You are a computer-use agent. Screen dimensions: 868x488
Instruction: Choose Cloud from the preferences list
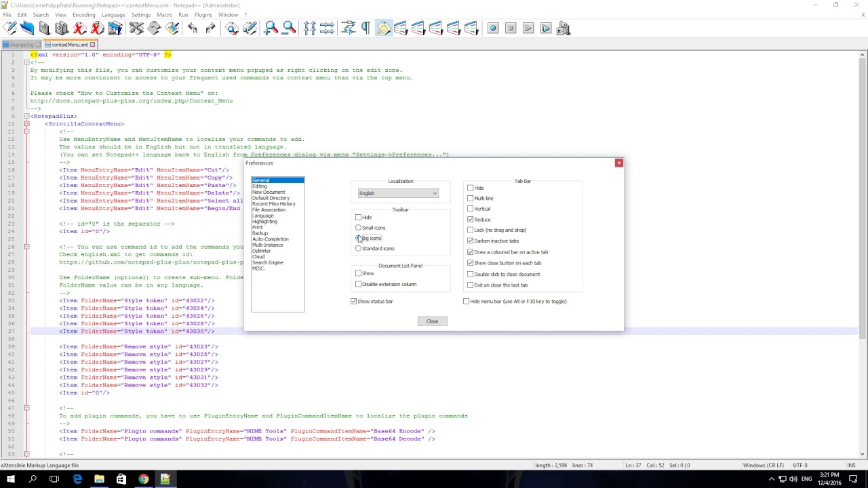[258, 256]
